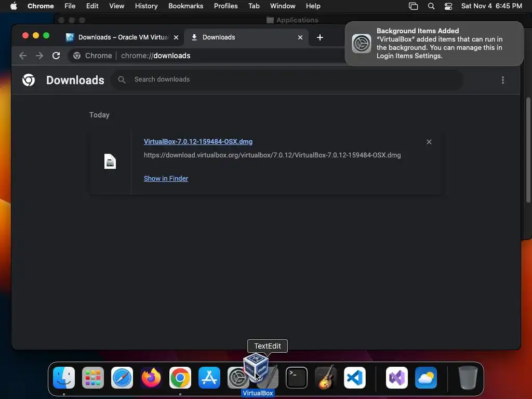
Task: Open the Chrome application menu
Action: click(x=41, y=6)
